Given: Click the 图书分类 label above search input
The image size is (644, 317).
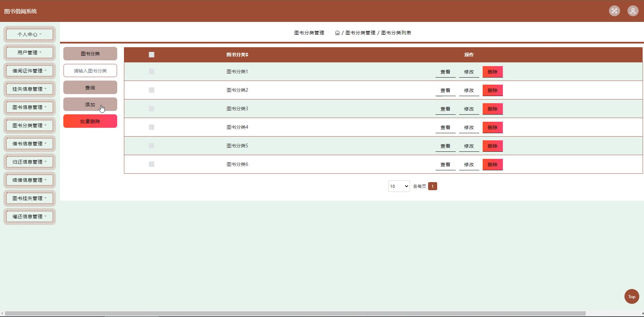Looking at the screenshot, I should [x=90, y=54].
